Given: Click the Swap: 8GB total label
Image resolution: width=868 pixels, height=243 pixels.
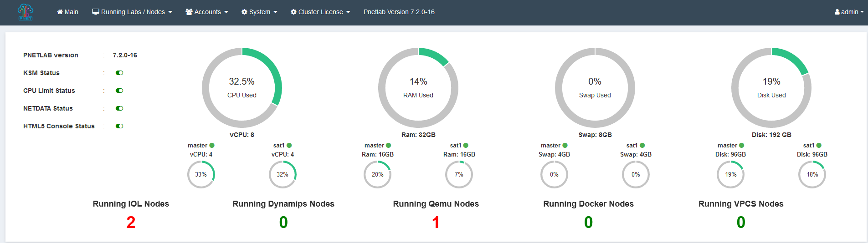Looking at the screenshot, I should [595, 135].
